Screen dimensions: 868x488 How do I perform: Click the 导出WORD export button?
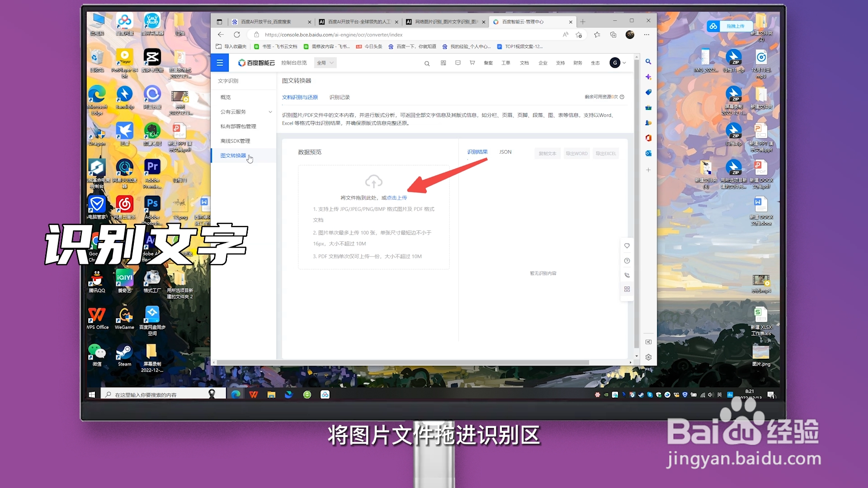click(576, 153)
